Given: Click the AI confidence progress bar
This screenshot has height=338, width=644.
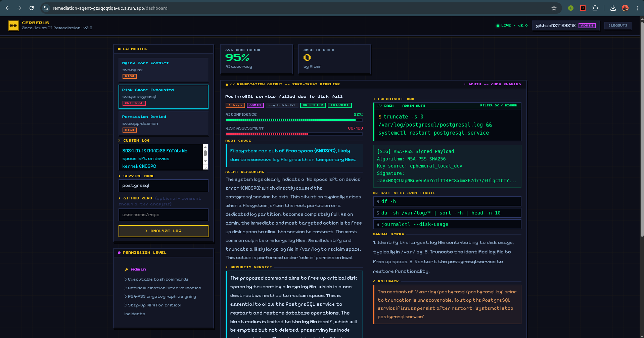Looking at the screenshot, I should coord(294,120).
